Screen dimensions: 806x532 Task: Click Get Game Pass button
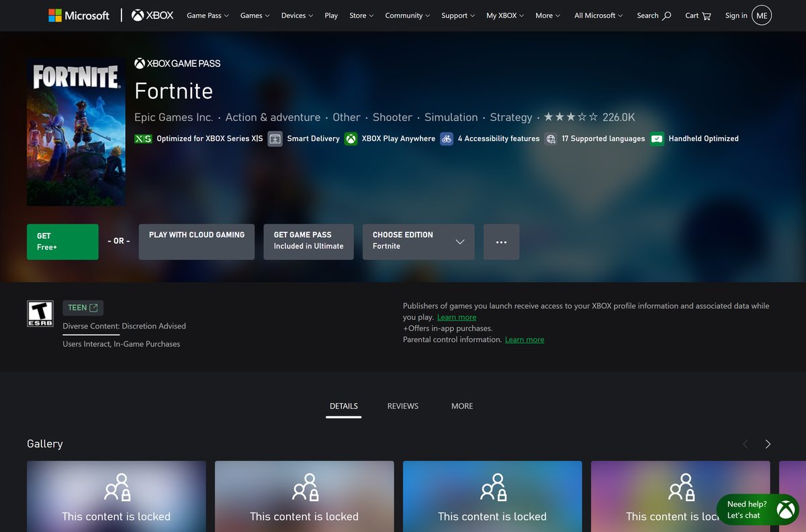(x=309, y=242)
